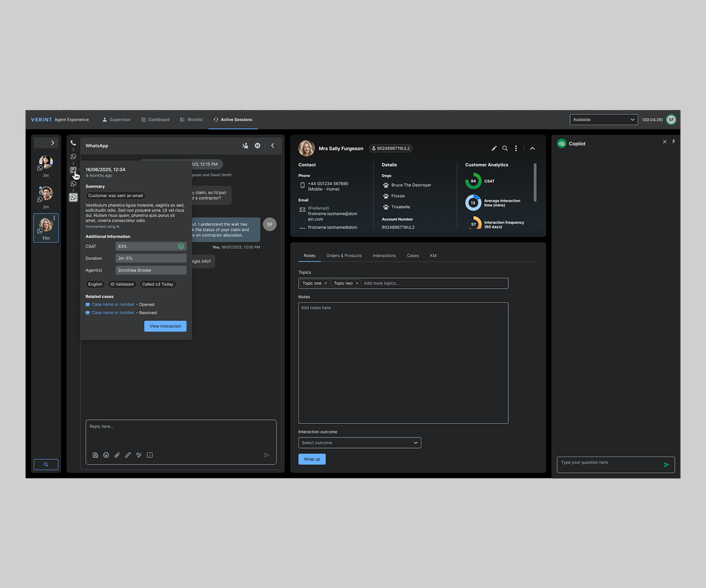
Task: Insert link using chain icon in reply box
Action: [x=128, y=455]
